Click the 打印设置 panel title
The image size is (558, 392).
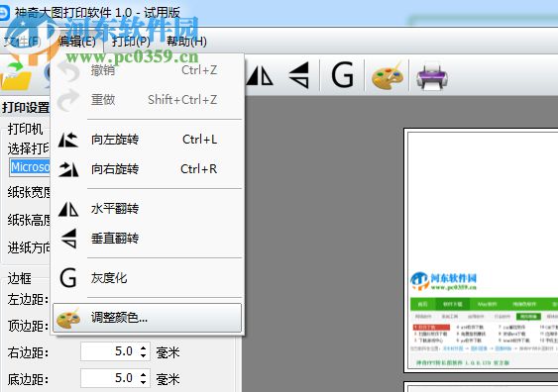point(26,107)
